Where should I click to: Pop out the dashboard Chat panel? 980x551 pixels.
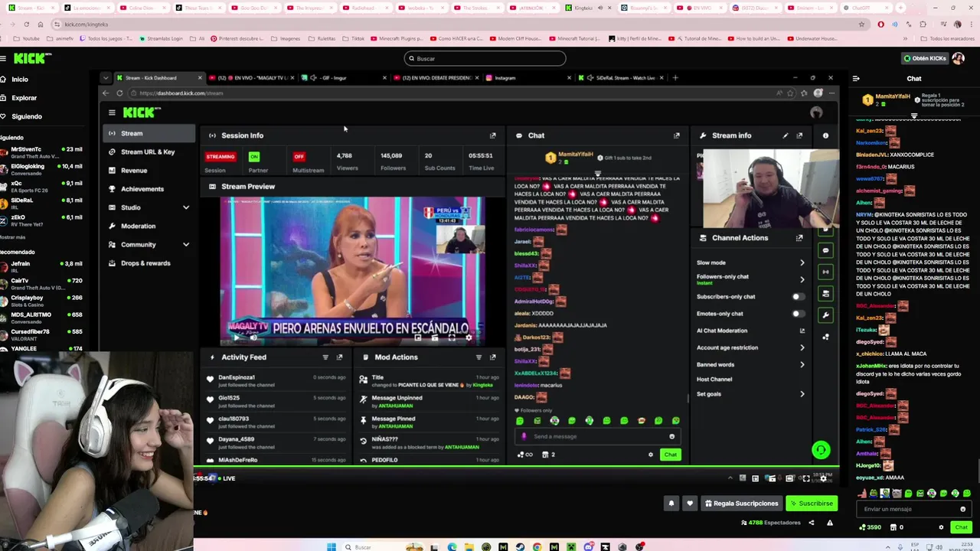pos(676,135)
